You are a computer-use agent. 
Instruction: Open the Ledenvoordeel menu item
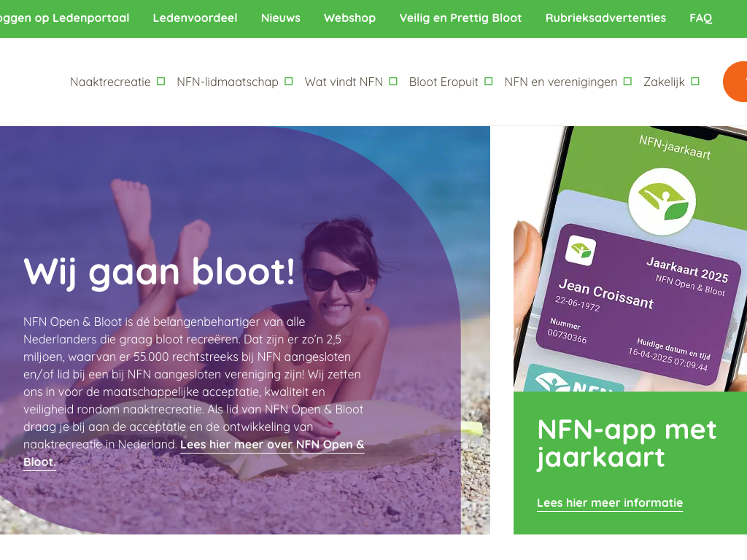tap(195, 18)
